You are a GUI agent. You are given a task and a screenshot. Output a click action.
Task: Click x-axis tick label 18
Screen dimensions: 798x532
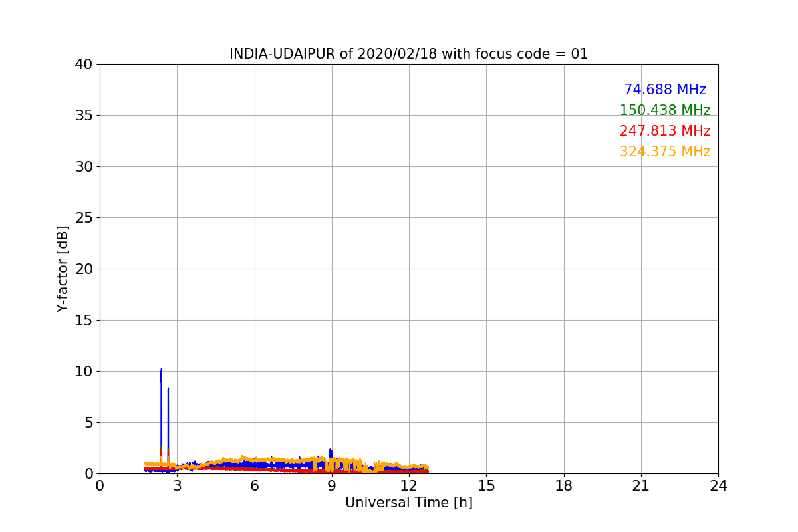pyautogui.click(x=564, y=486)
